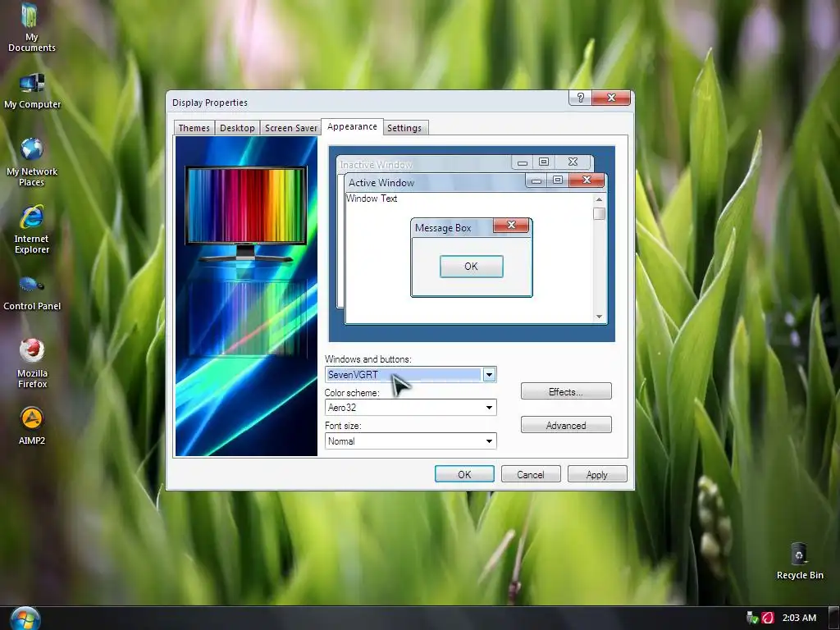The height and width of the screenshot is (630, 840).
Task: Click the Inactive Window maximize icon in the preview
Action: click(x=544, y=162)
